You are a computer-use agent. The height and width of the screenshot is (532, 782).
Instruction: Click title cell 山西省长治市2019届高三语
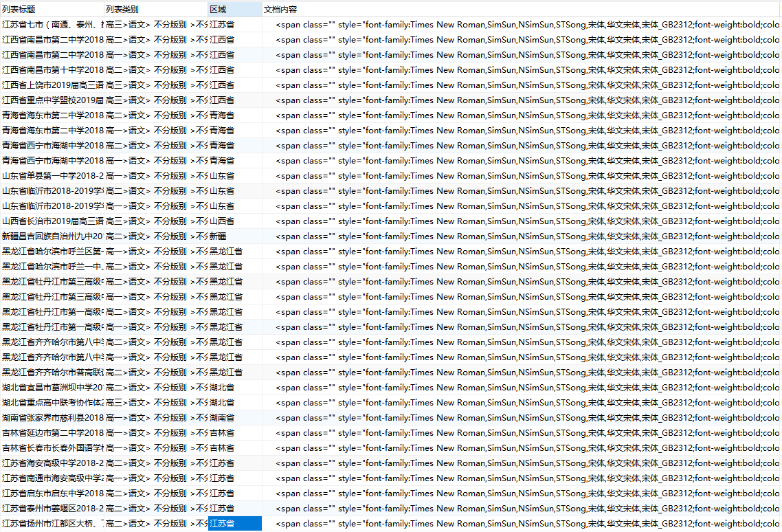coord(52,221)
